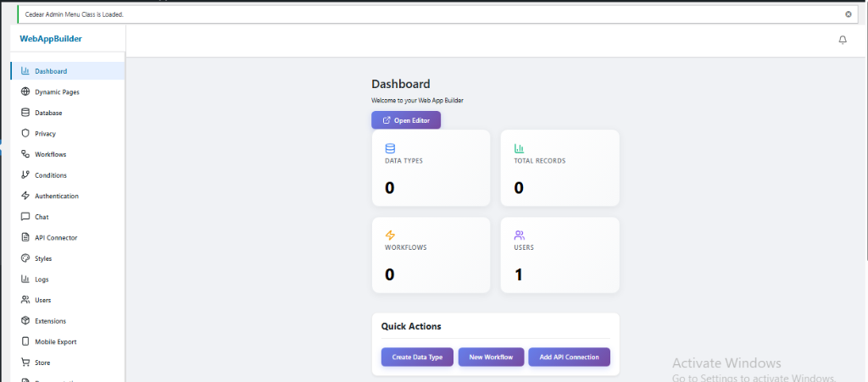Select Authentication in sidebar
Screen dimensions: 868x382
(67, 196)
